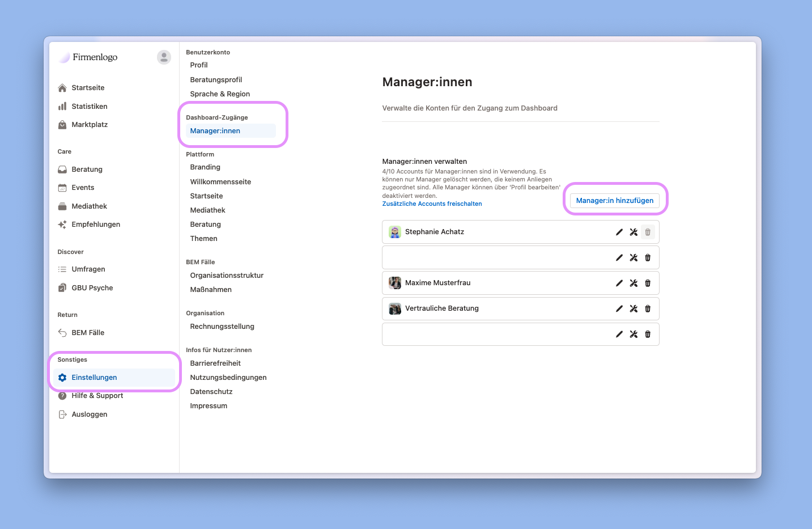Open the Branding section under Plattform

click(x=205, y=167)
